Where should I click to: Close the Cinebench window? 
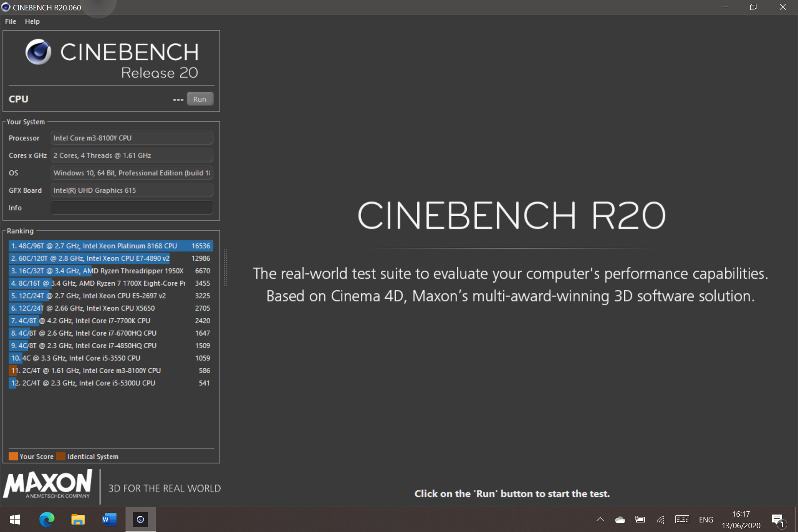[x=783, y=7]
